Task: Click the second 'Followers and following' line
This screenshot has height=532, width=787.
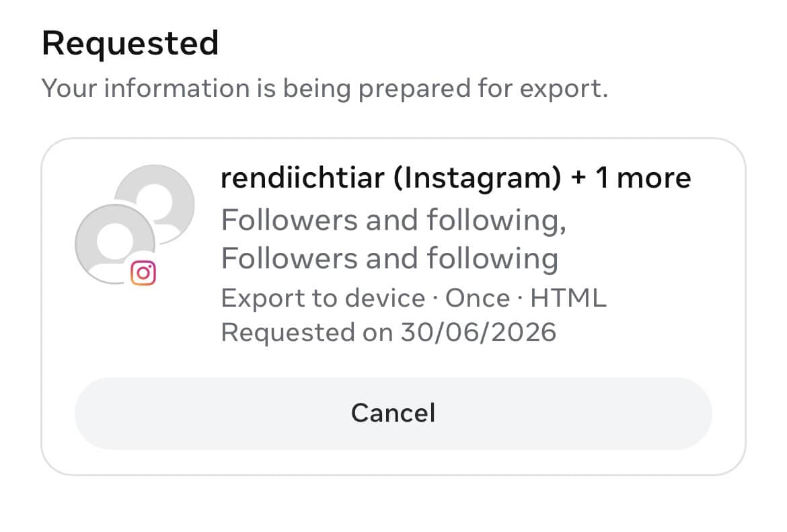Action: click(x=389, y=258)
